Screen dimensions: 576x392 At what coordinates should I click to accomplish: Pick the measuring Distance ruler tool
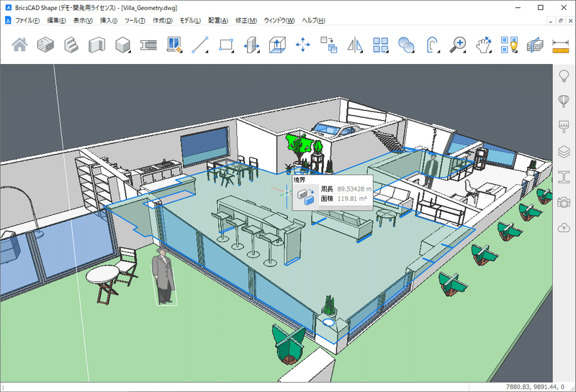coord(560,45)
